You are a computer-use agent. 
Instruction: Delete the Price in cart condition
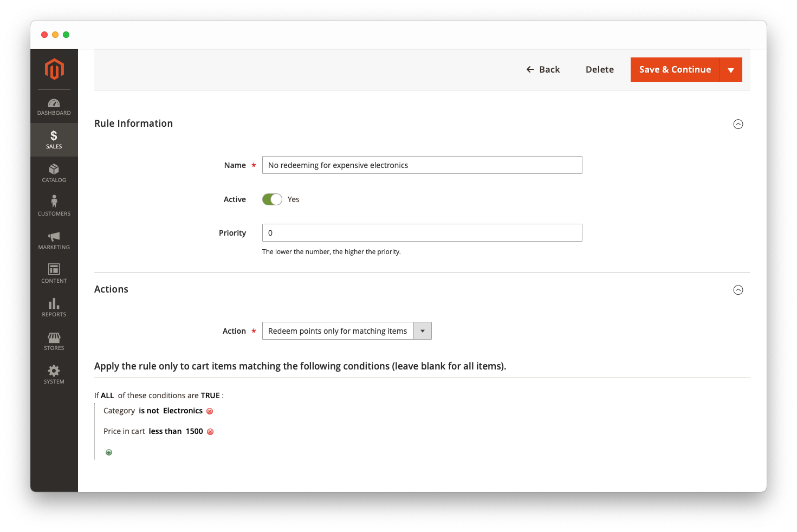[210, 431]
